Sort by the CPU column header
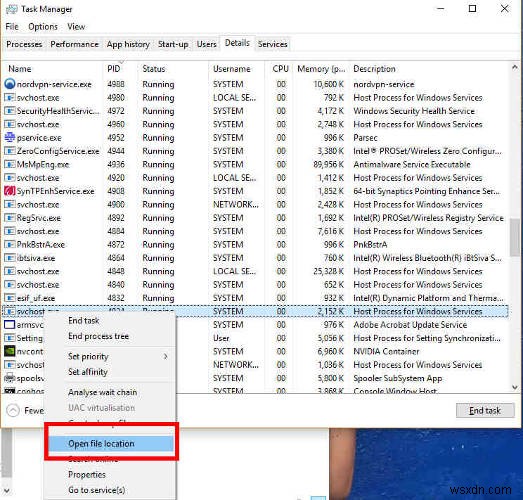 pos(280,69)
